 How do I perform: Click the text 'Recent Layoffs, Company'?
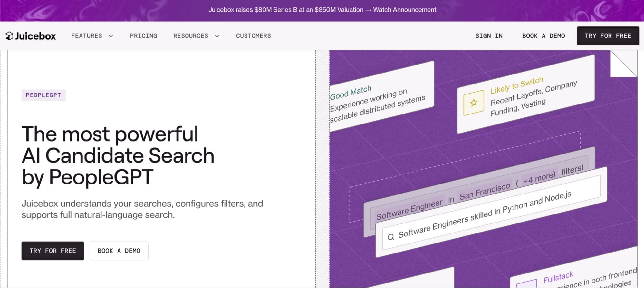533,93
